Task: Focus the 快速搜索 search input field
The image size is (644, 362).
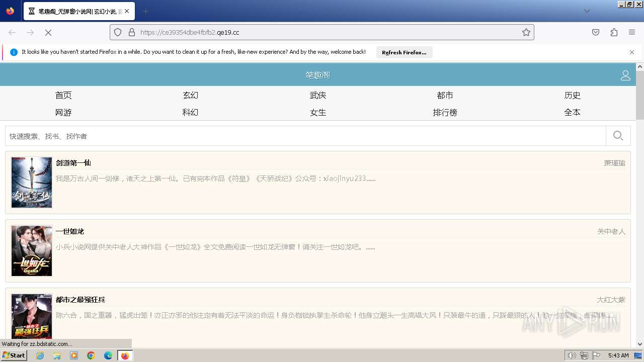Action: 305,136
